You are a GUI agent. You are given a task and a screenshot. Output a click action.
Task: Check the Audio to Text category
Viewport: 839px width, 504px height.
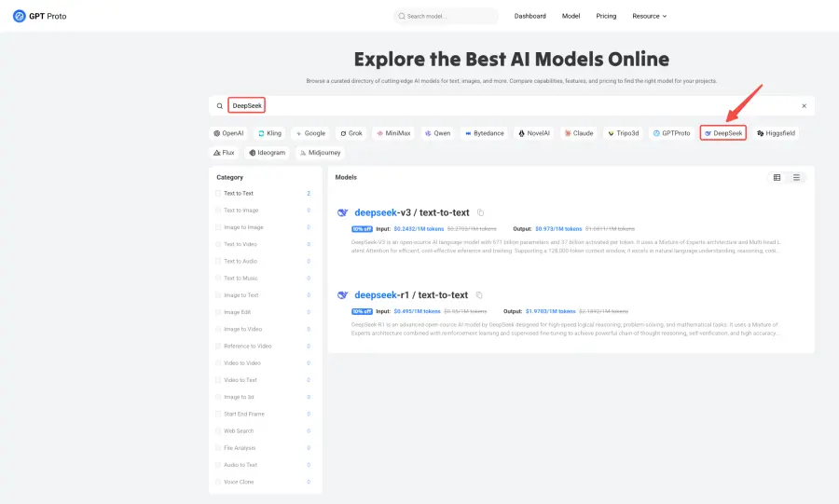218,465
